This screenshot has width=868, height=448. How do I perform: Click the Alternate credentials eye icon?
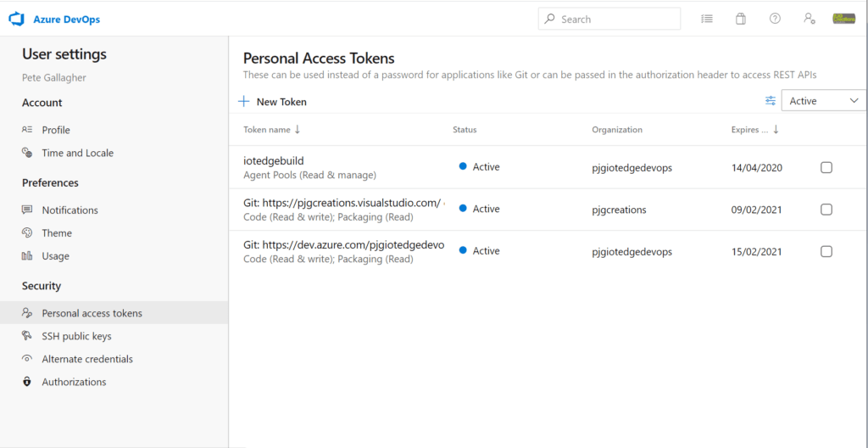(27, 359)
